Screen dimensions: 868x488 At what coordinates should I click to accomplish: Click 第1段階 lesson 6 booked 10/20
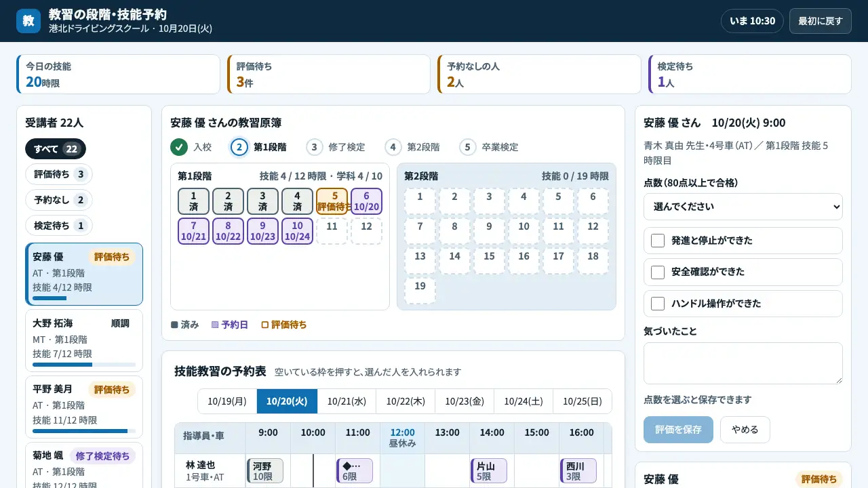(x=366, y=201)
